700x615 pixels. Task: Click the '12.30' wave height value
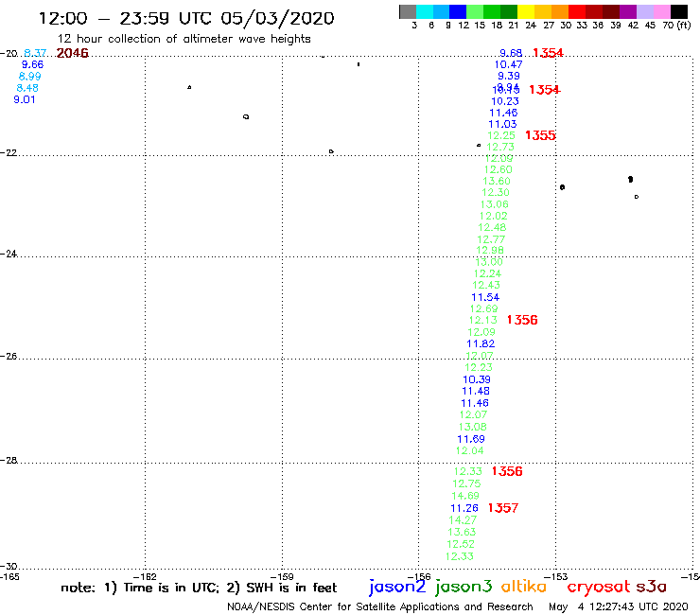point(496,192)
